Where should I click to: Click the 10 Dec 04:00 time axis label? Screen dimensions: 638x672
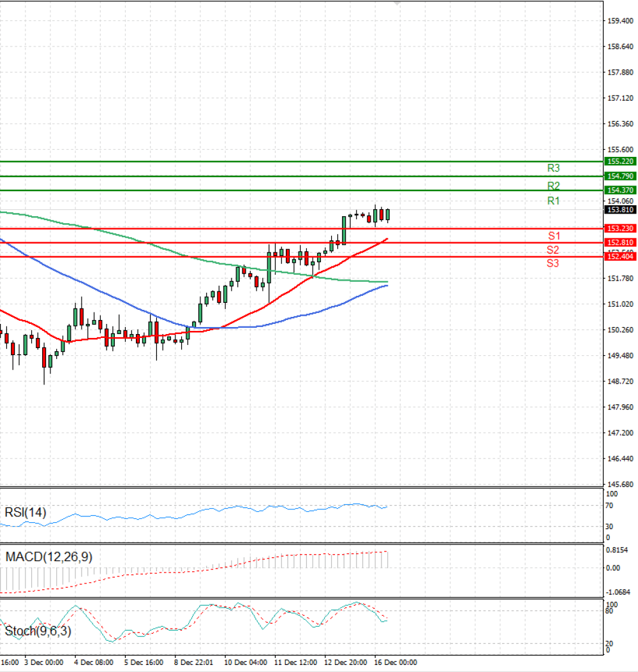[246, 662]
